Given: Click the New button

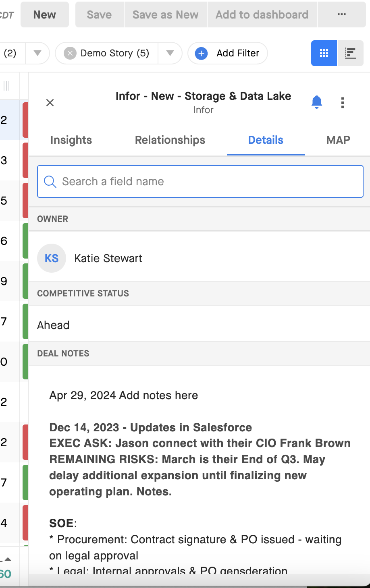Looking at the screenshot, I should (x=44, y=14).
